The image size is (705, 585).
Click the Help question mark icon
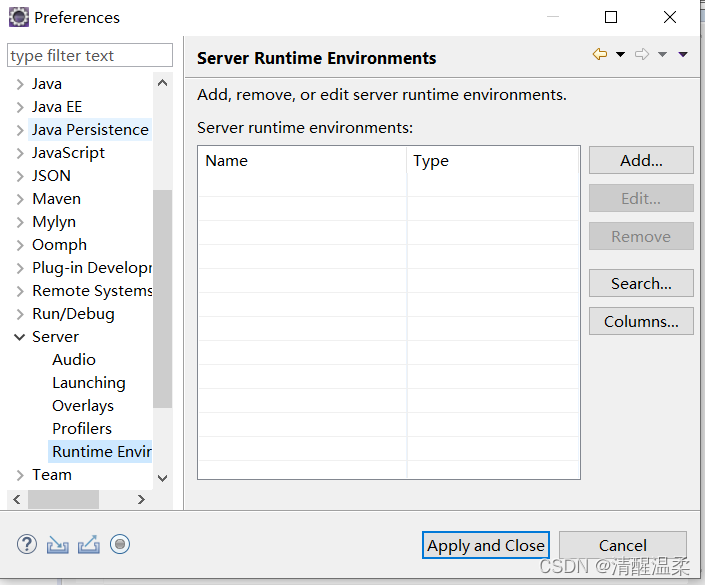(26, 545)
